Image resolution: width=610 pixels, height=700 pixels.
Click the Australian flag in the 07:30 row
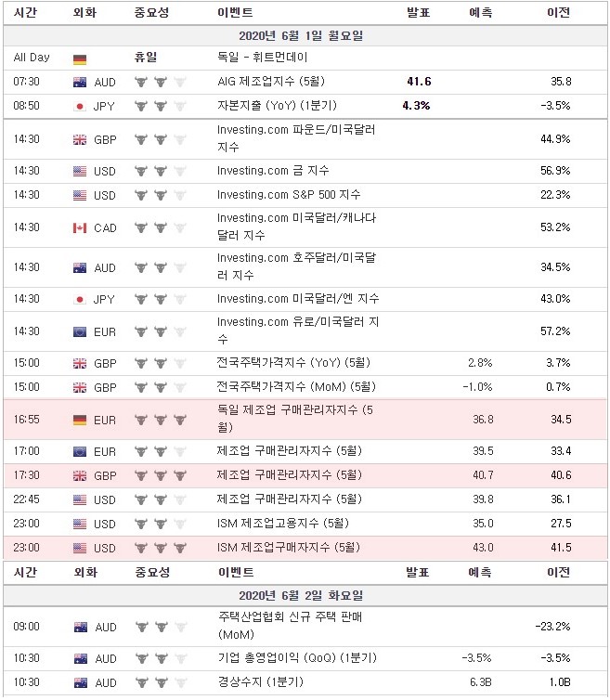(80, 82)
